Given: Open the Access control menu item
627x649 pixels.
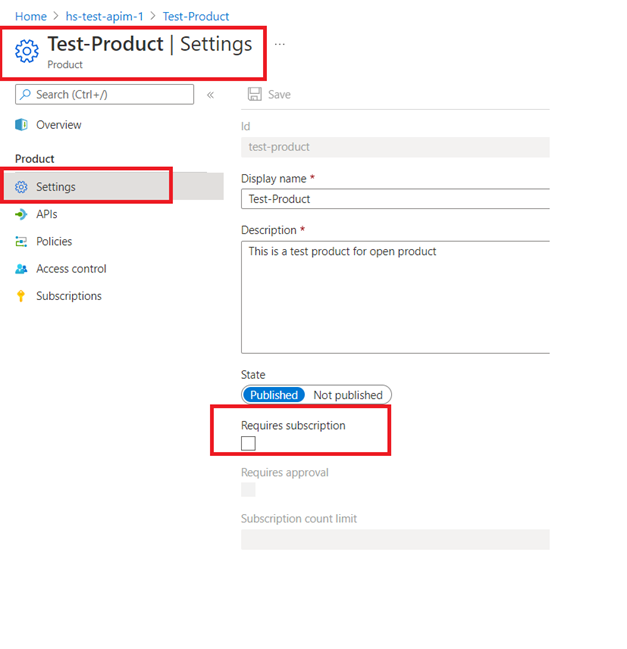Looking at the screenshot, I should [71, 269].
